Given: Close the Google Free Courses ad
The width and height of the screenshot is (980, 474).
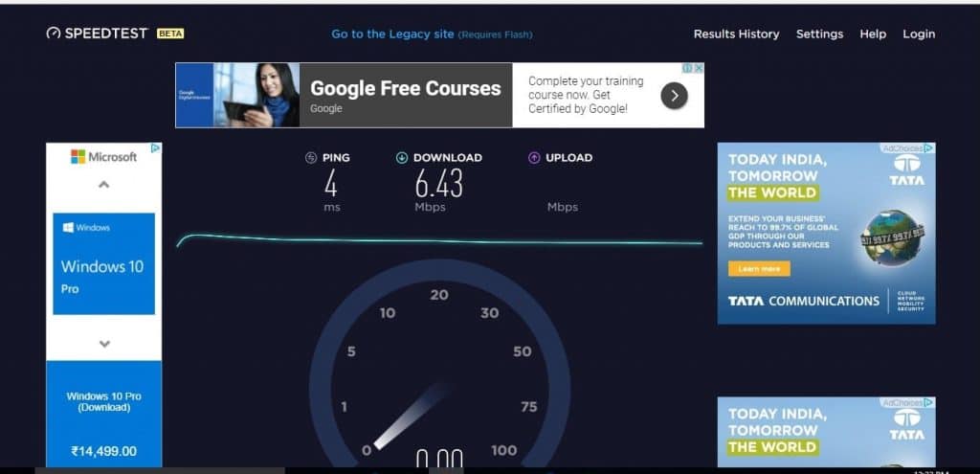Looking at the screenshot, I should point(699,68).
